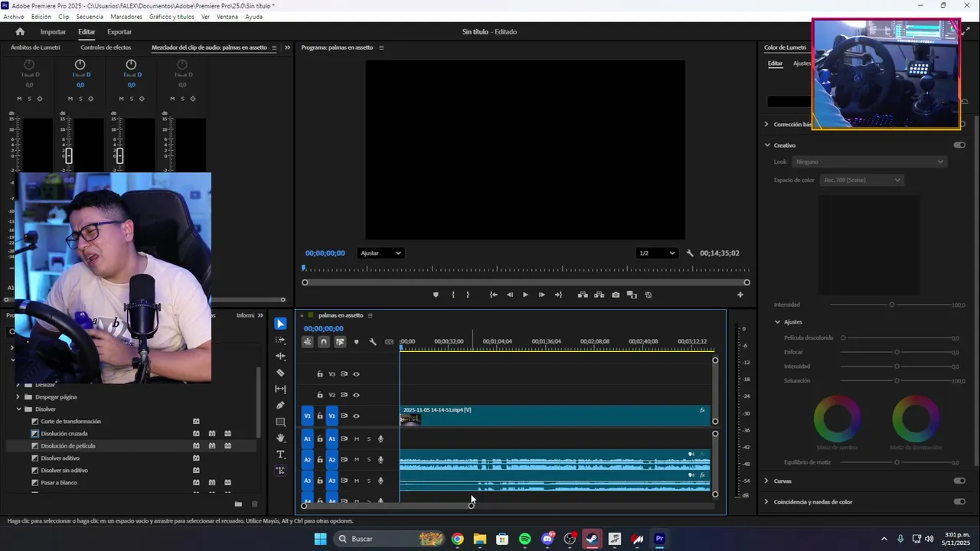Open the Importar workspace
The height and width of the screenshot is (551, 980).
point(53,31)
